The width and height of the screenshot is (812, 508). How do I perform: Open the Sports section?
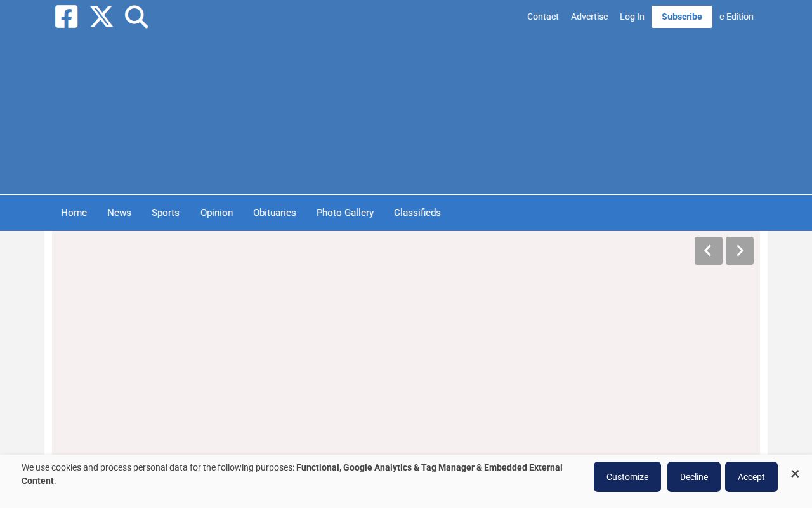pyautogui.click(x=166, y=213)
